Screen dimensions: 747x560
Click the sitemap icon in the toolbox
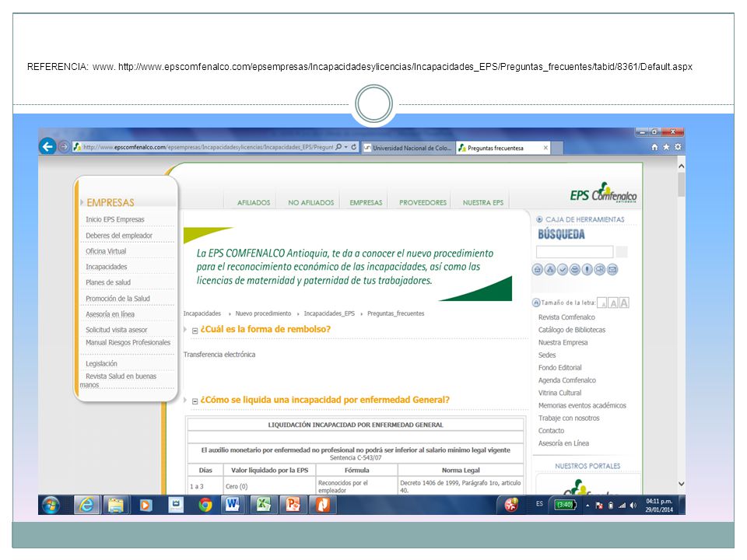pos(550,270)
